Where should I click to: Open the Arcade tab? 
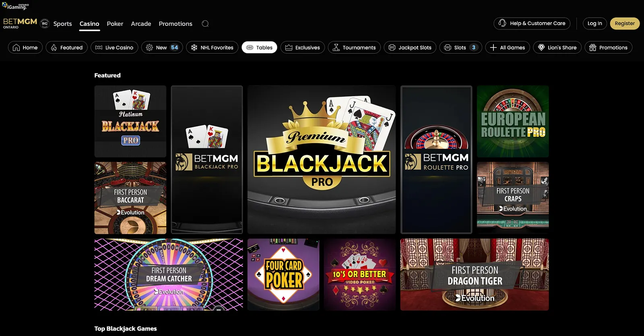(x=141, y=24)
